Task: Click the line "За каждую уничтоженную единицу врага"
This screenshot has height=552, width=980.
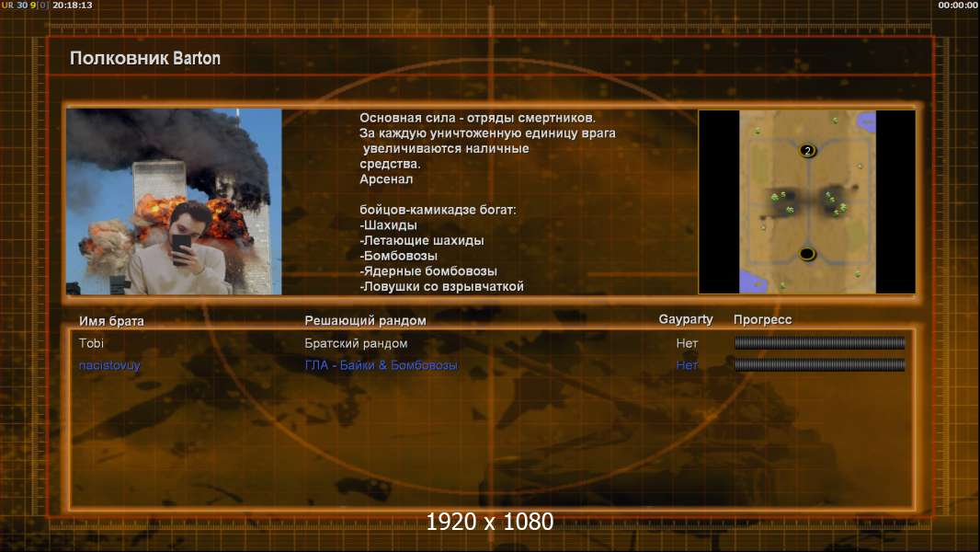Action: tap(487, 133)
